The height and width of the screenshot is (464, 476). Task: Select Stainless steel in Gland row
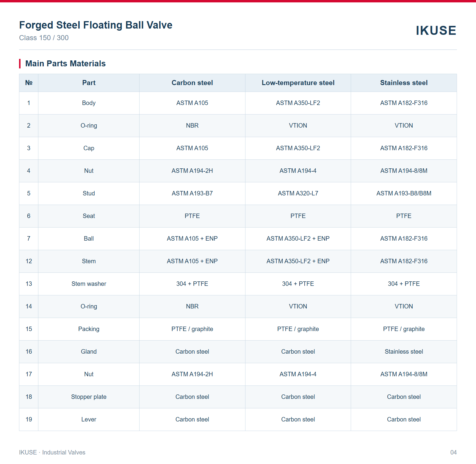(404, 352)
